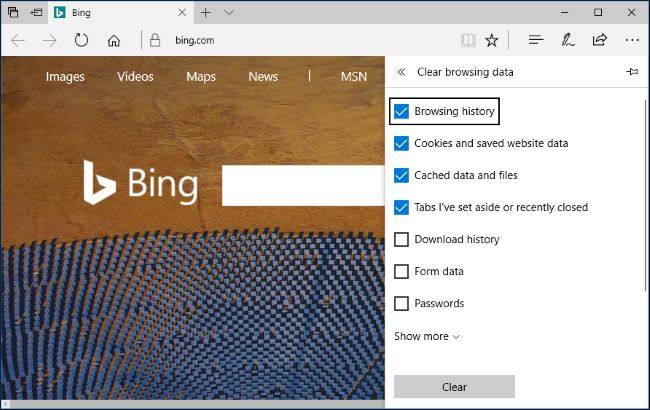
Task: Go back to previous page
Action: 18,40
